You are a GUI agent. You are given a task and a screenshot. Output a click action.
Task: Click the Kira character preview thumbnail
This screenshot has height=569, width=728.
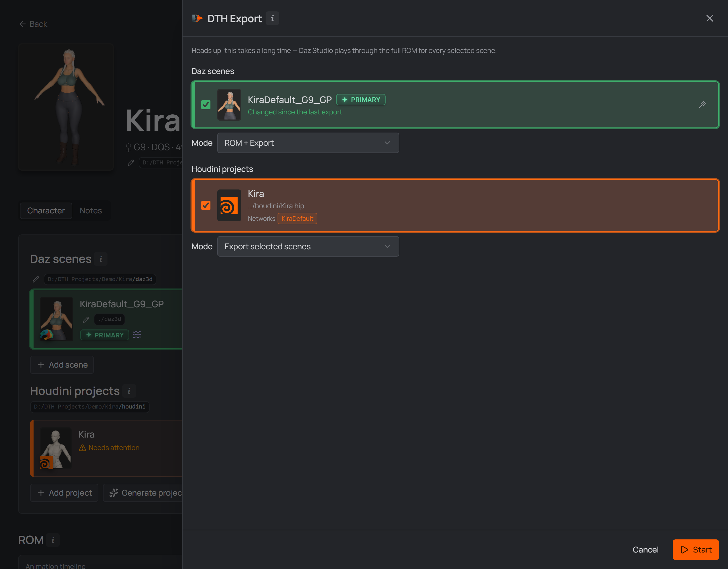[x=66, y=107]
